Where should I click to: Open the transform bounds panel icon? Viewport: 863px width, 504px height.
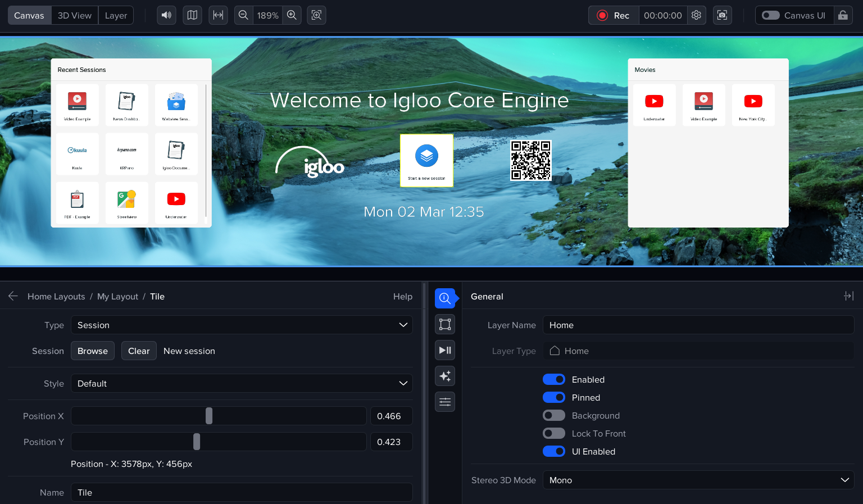point(444,324)
